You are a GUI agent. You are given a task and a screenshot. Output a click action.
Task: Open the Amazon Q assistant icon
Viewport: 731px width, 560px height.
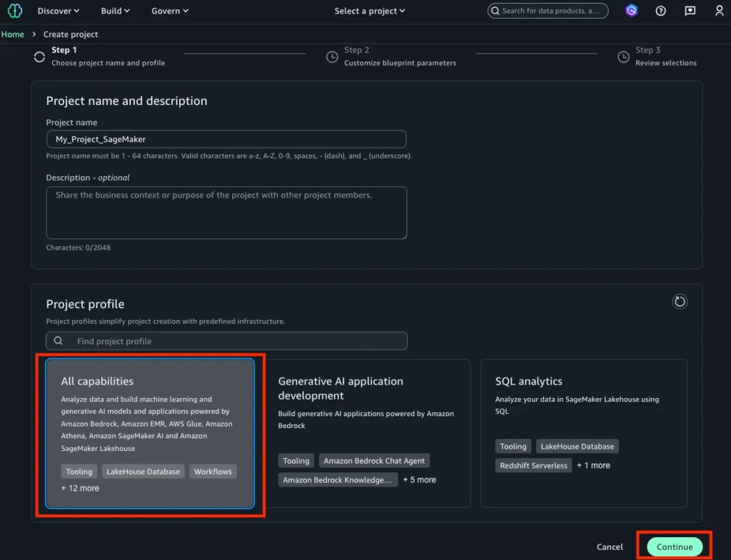(631, 11)
